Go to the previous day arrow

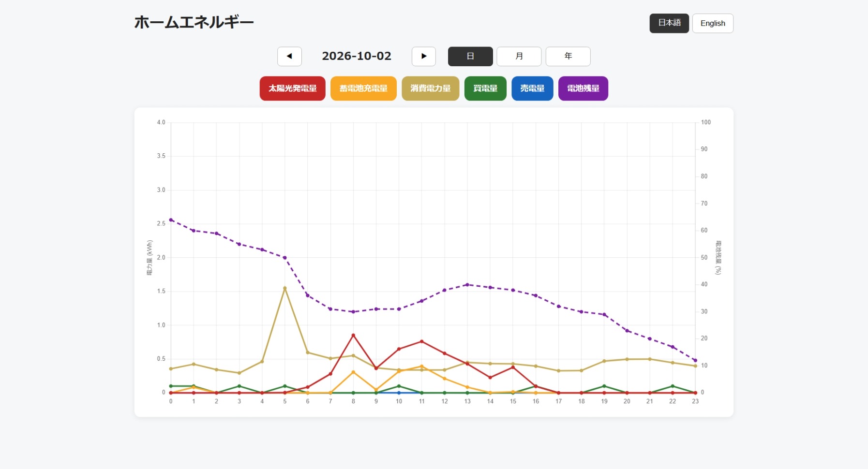click(x=289, y=56)
